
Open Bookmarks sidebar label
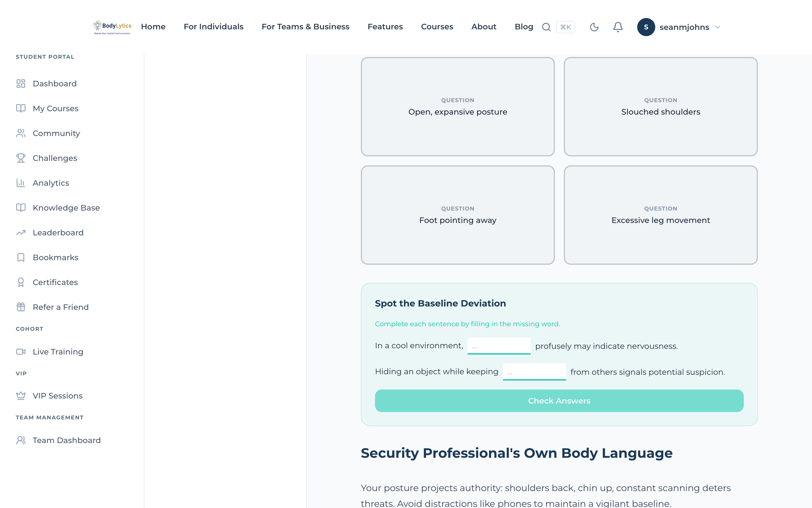point(56,258)
